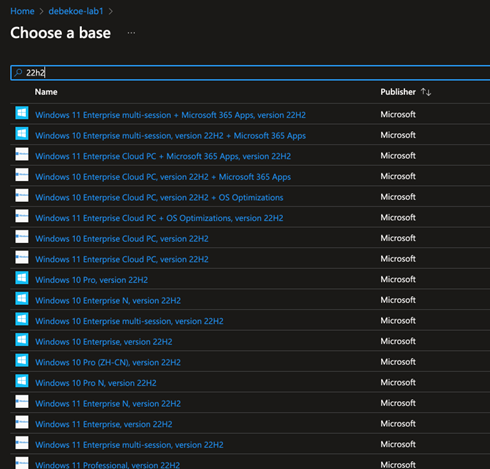
Task: Click image icon for Windows 11 Professional row
Action: (22, 463)
